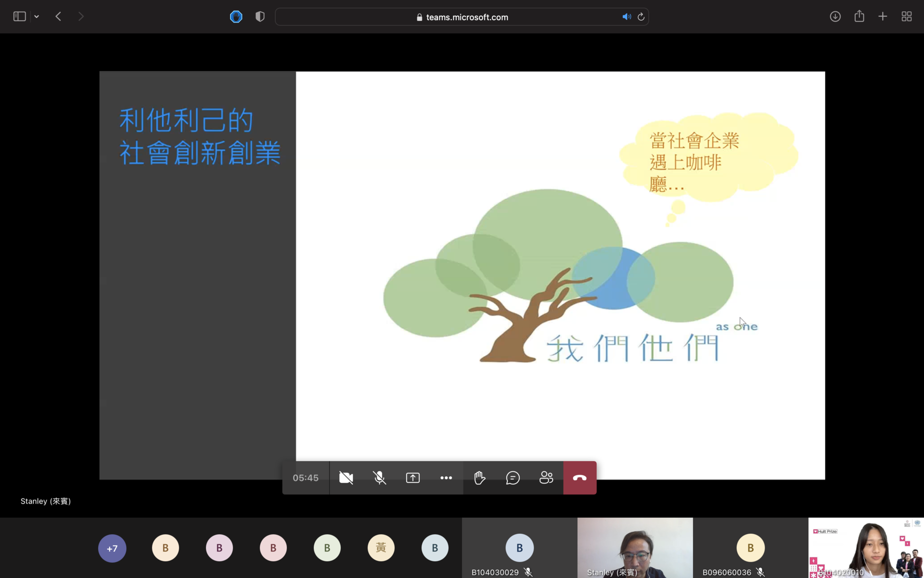Image resolution: width=924 pixels, height=578 pixels.
Task: Select the light green B participant avatar
Action: [x=327, y=548]
